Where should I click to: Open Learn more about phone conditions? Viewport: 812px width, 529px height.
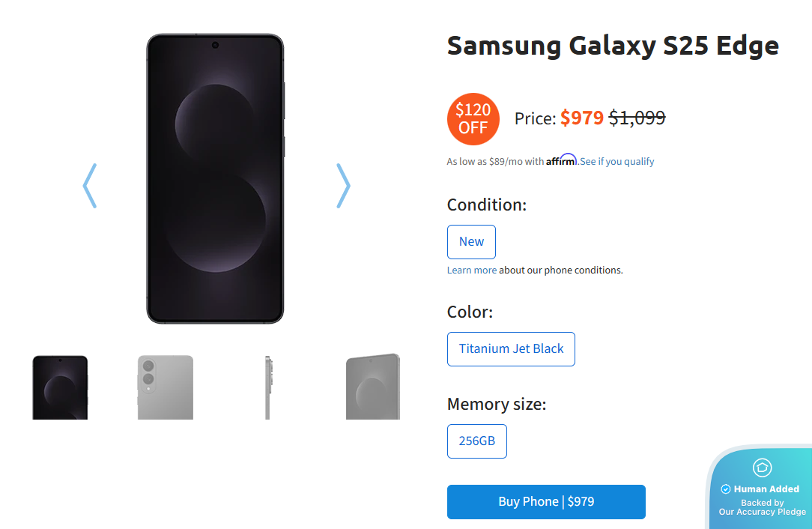[471, 270]
